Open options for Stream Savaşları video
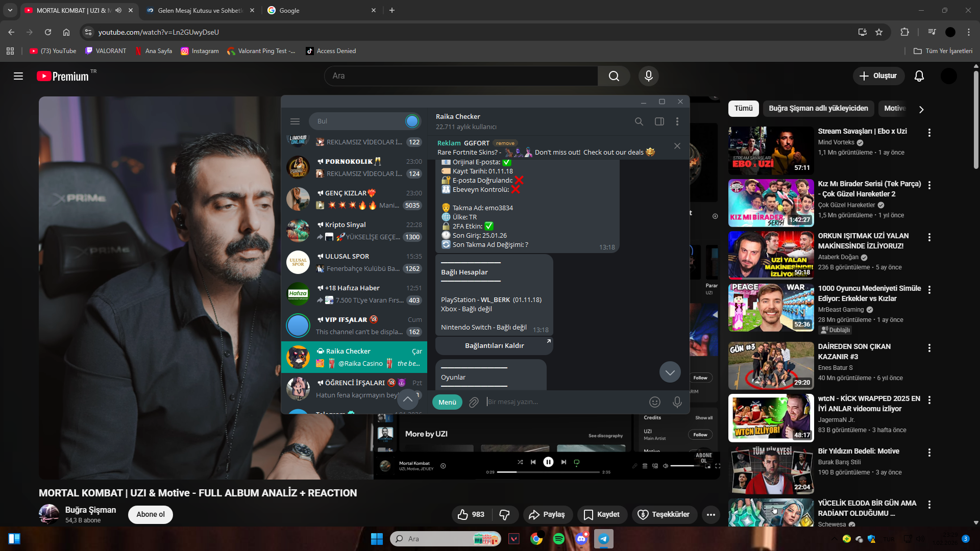 pyautogui.click(x=929, y=133)
